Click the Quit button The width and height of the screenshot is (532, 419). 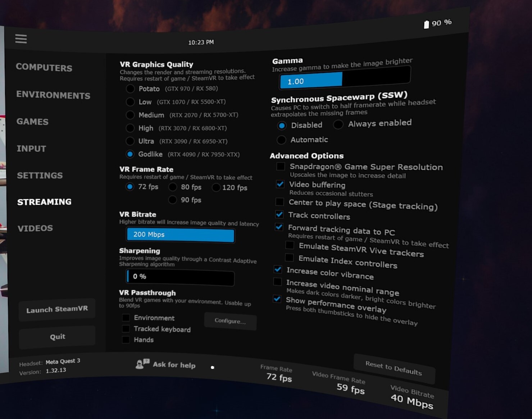coord(57,337)
